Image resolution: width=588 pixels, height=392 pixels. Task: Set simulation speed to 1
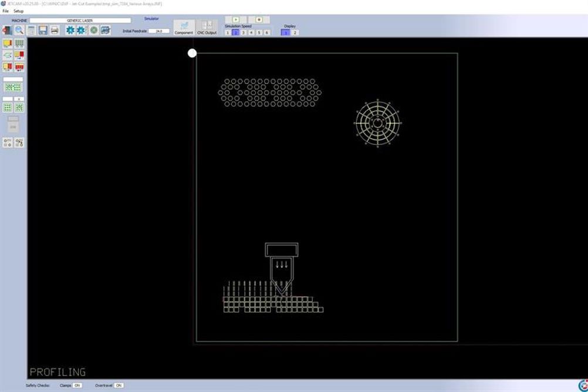click(228, 33)
